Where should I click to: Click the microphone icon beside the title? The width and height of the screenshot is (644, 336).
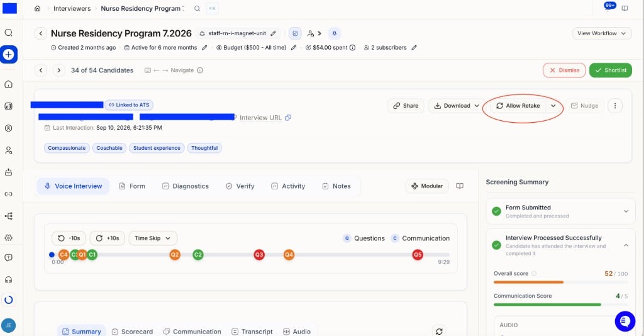[x=335, y=33]
